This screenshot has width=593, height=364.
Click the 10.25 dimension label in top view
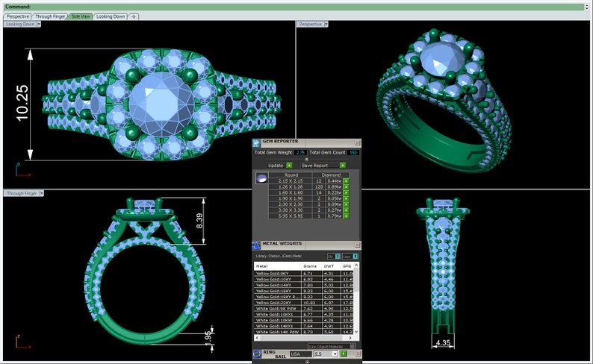coord(22,103)
